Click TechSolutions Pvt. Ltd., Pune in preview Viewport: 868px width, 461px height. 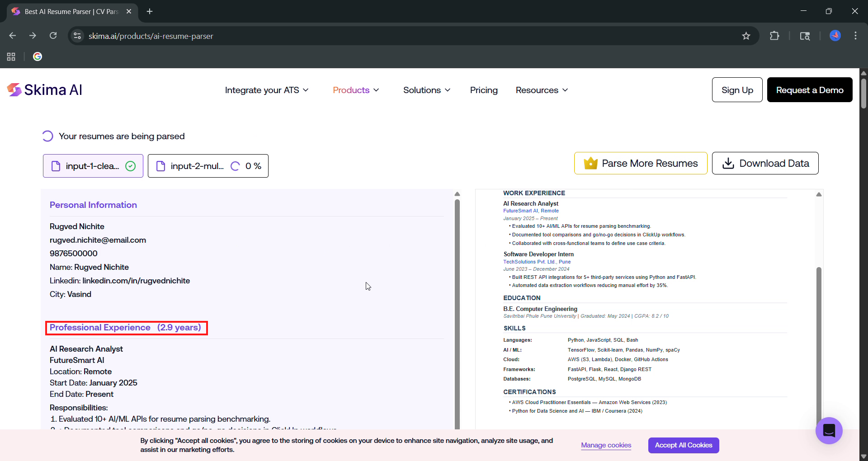coord(537,262)
